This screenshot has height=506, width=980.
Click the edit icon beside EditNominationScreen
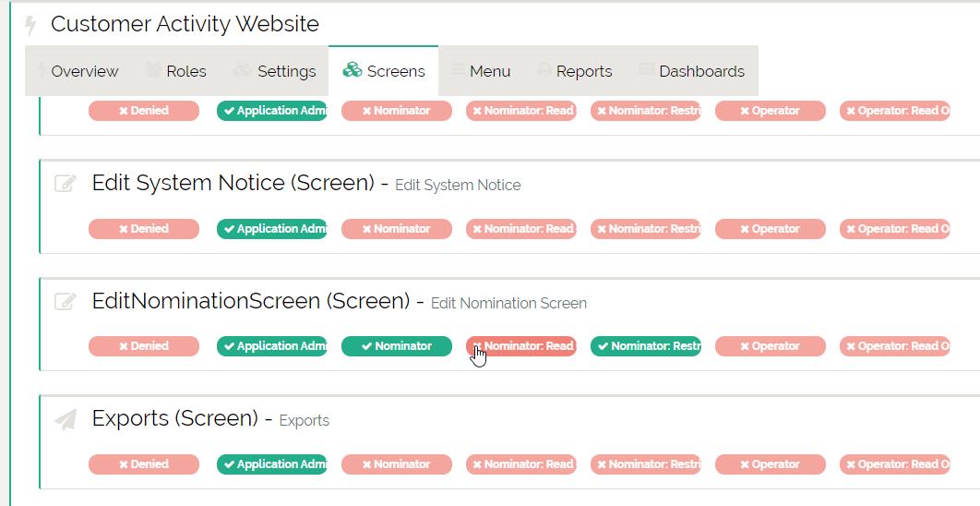point(65,301)
